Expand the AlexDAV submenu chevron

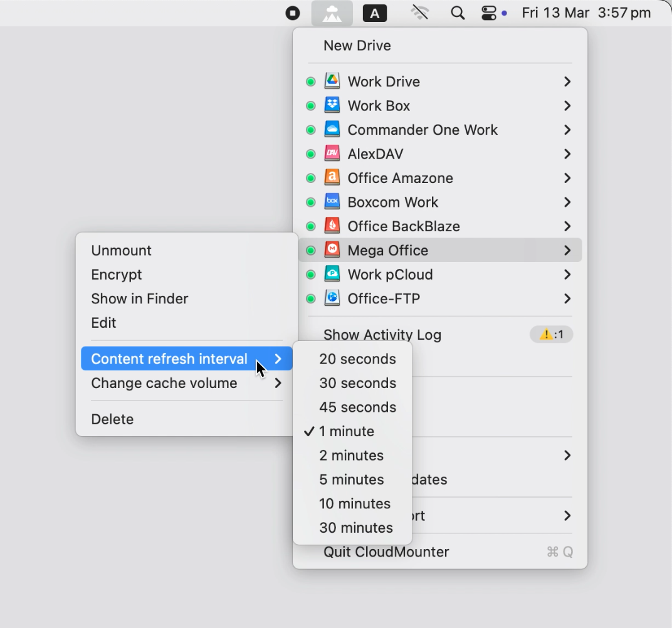tap(567, 154)
